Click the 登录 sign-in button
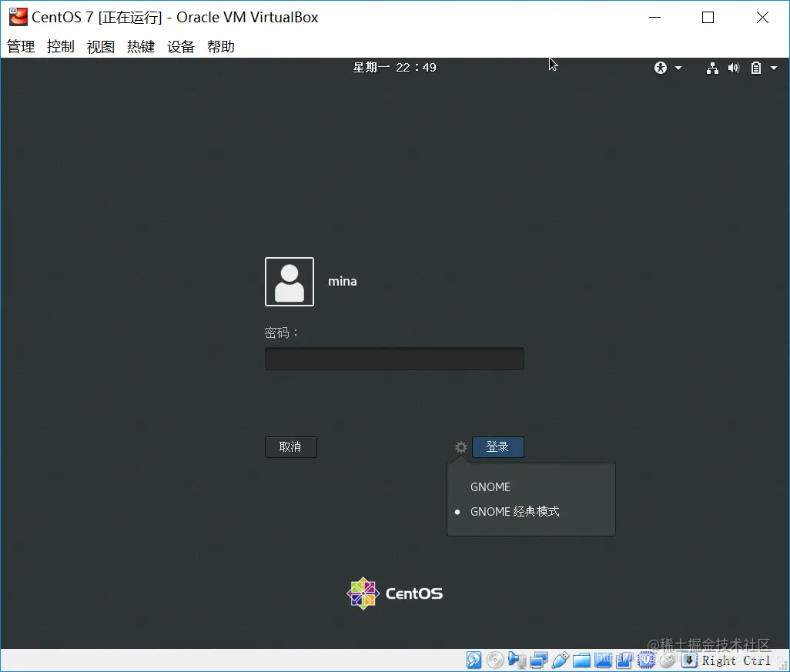790x672 pixels. click(497, 446)
